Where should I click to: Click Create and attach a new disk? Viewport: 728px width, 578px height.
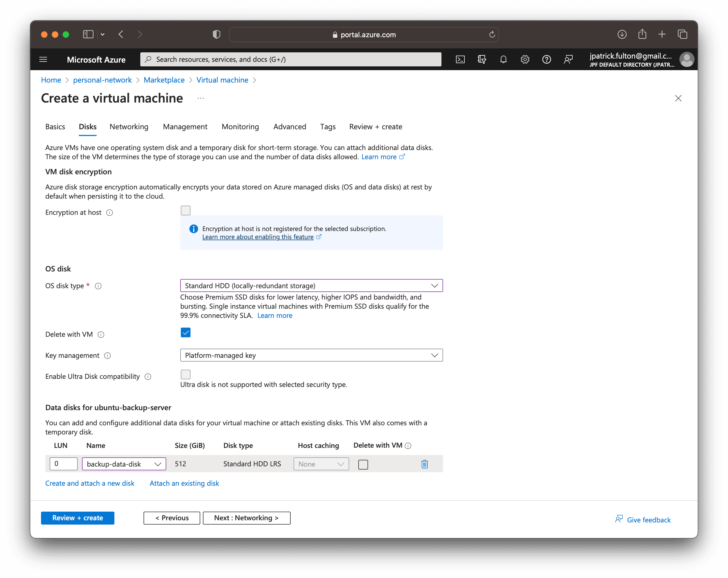tap(90, 484)
